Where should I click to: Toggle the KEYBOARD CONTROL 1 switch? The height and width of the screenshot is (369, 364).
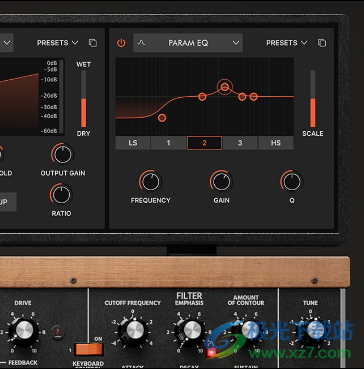88,349
